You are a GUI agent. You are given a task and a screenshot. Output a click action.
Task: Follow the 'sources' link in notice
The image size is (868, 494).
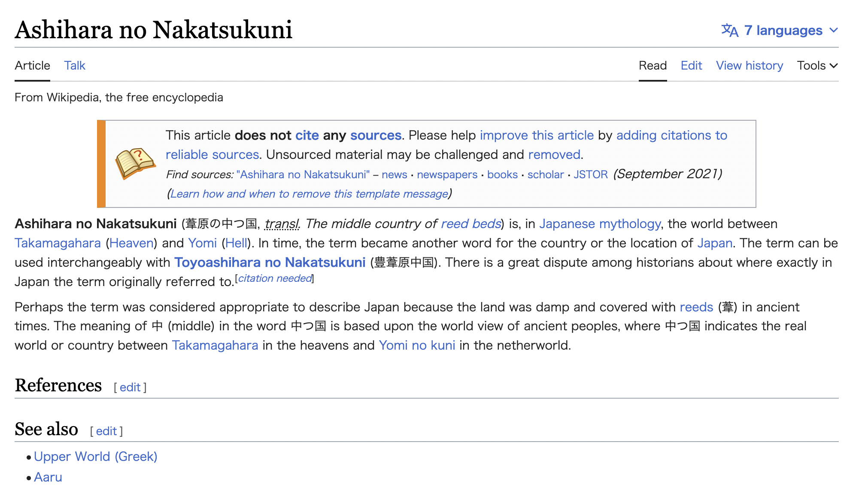coord(376,135)
